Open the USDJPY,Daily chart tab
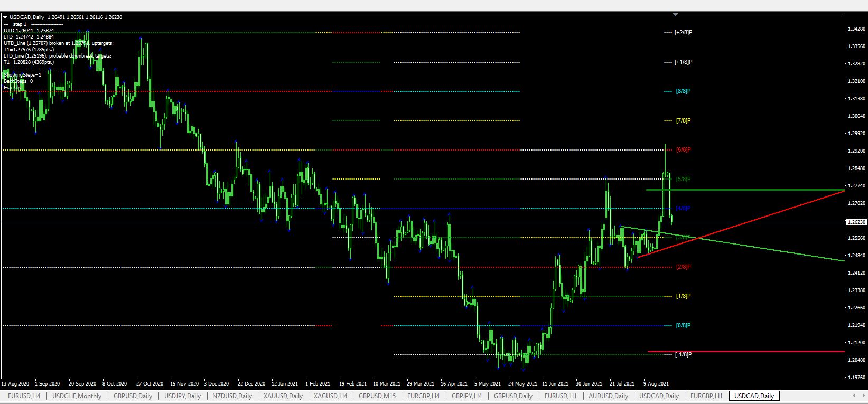 (182, 396)
